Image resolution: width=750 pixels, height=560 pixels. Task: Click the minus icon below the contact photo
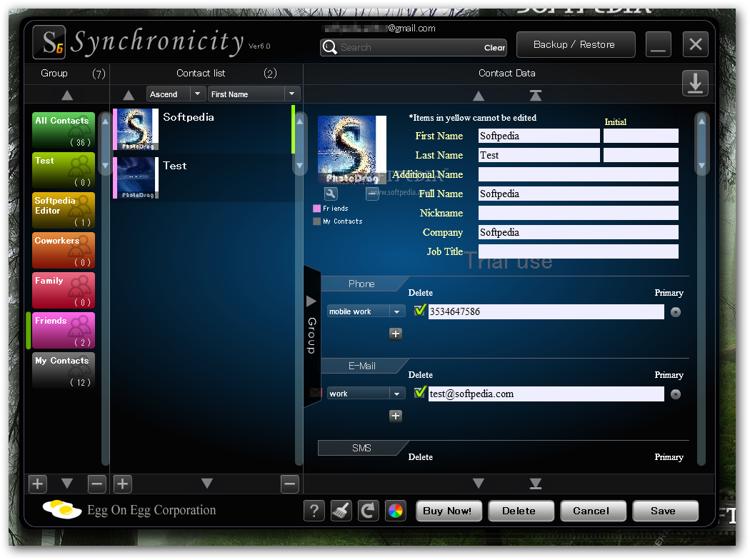(372, 194)
